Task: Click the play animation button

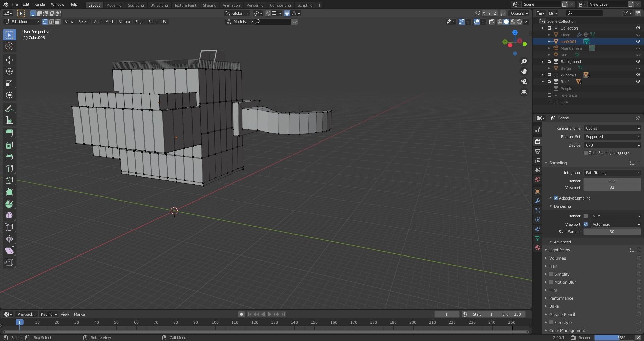Action: point(270,315)
